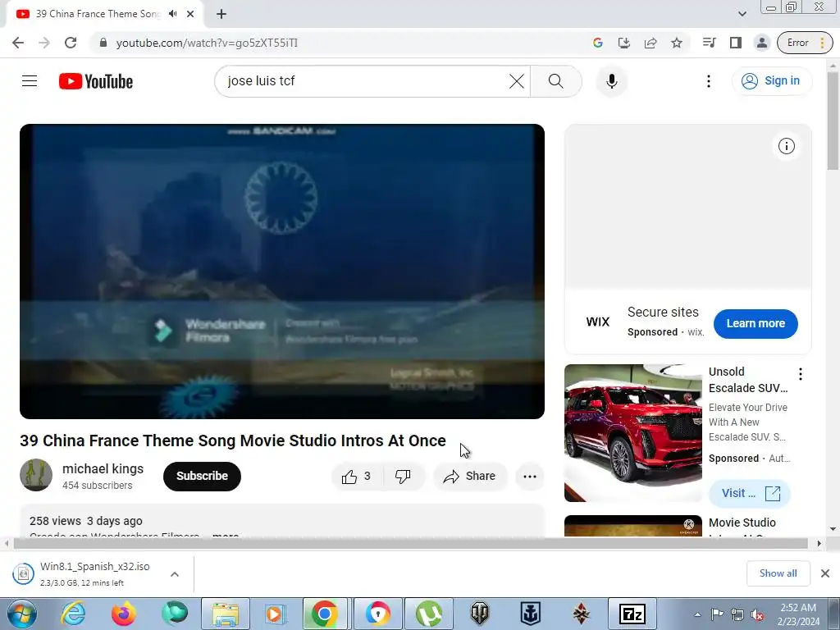Start voice search with the microphone
Image resolution: width=840 pixels, height=630 pixels.
(611, 81)
